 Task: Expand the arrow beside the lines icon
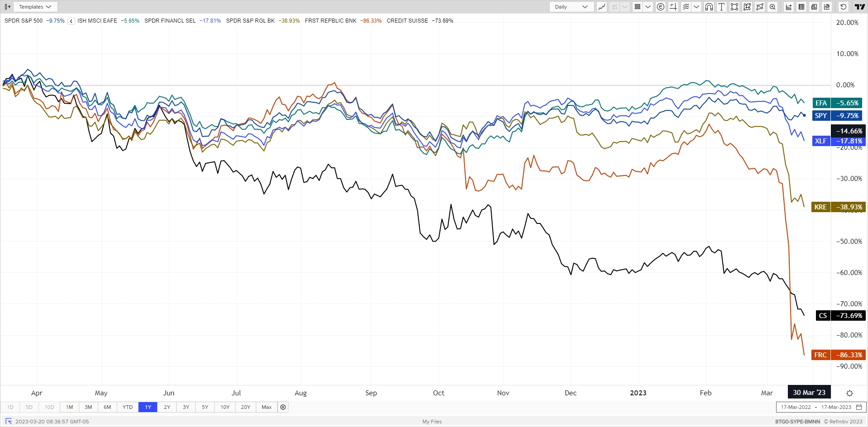tap(648, 7)
